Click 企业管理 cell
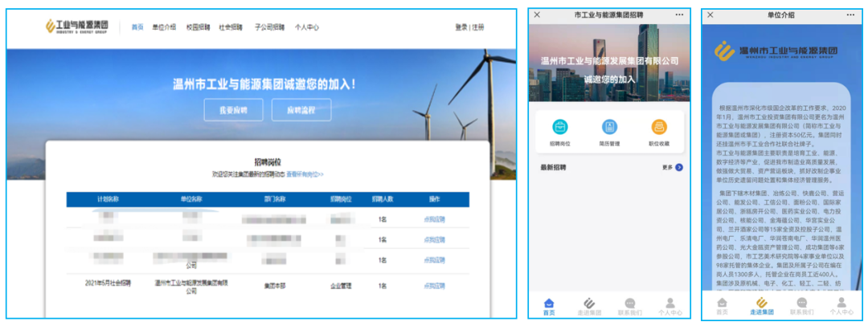 pos(341,286)
